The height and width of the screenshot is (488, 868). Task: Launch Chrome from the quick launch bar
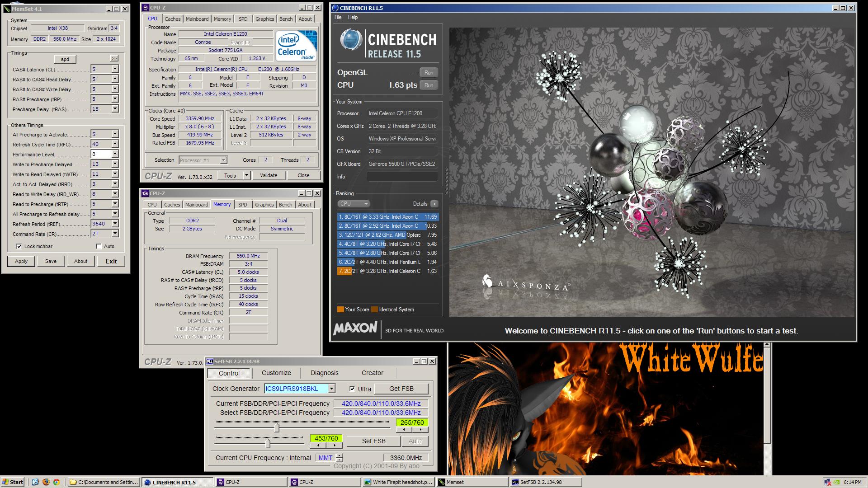[57, 482]
